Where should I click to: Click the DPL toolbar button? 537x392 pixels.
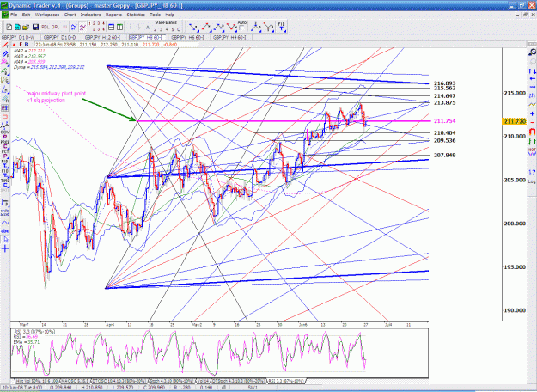[55, 27]
